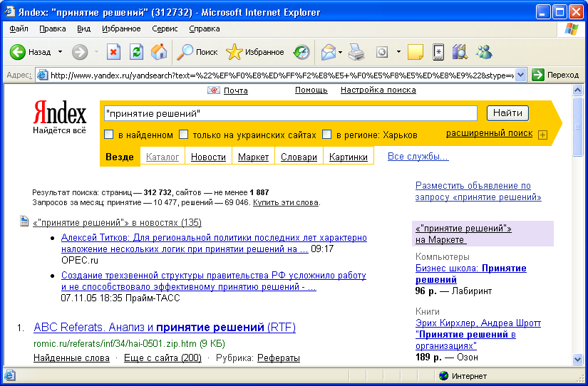The width and height of the screenshot is (588, 386).
Task: Open the History clock icon
Action: (x=301, y=52)
